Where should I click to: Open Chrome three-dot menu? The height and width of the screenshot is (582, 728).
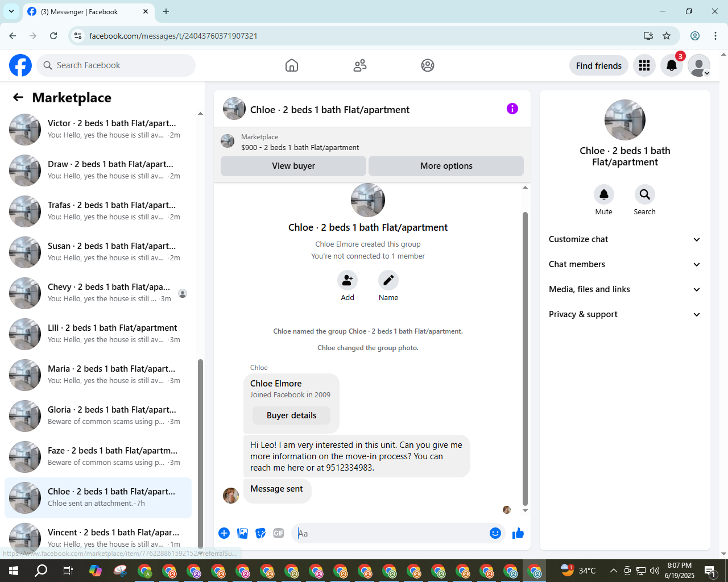(x=715, y=36)
